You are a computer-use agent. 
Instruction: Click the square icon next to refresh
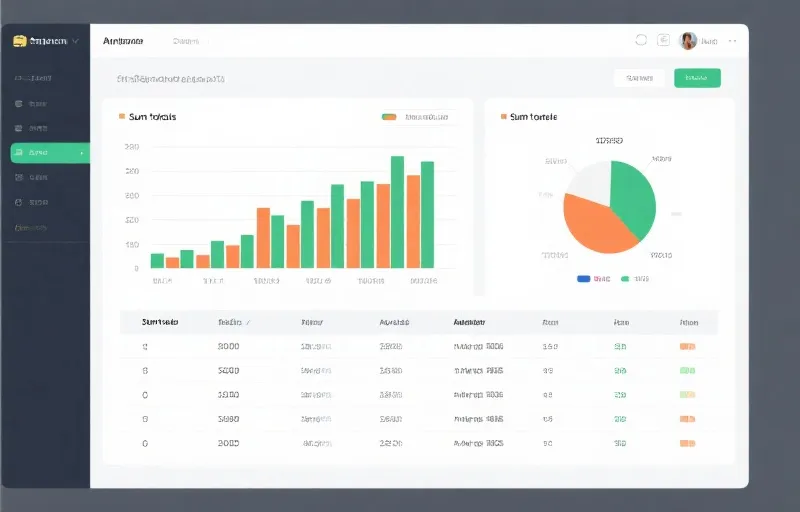[663, 40]
